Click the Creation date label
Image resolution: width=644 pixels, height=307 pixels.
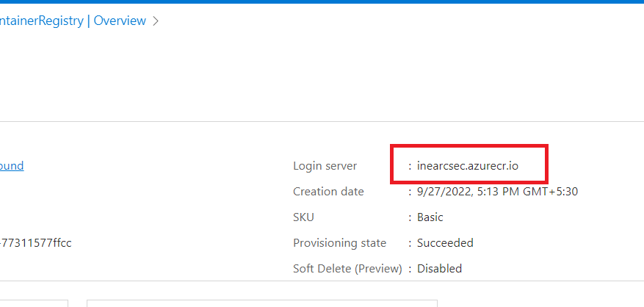[328, 192]
